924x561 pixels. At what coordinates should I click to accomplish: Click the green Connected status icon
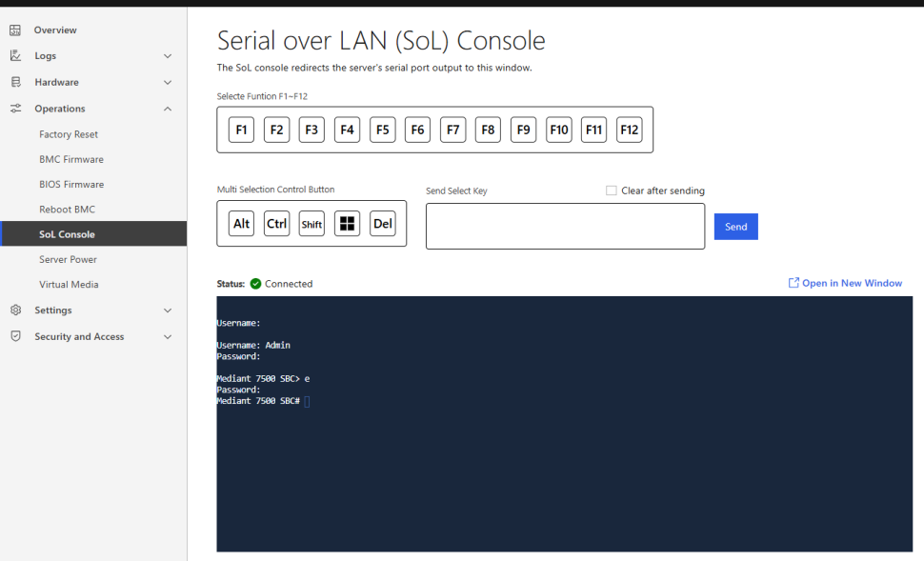255,284
